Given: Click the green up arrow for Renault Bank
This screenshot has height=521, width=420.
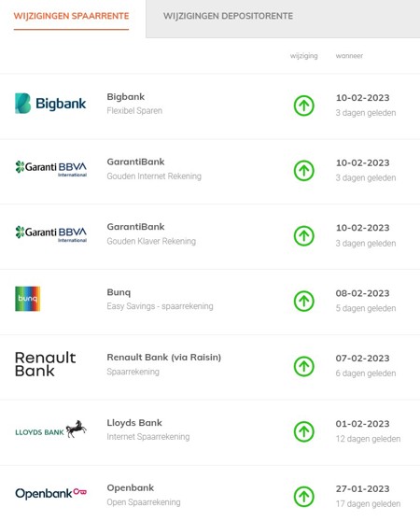Looking at the screenshot, I should 303,366.
